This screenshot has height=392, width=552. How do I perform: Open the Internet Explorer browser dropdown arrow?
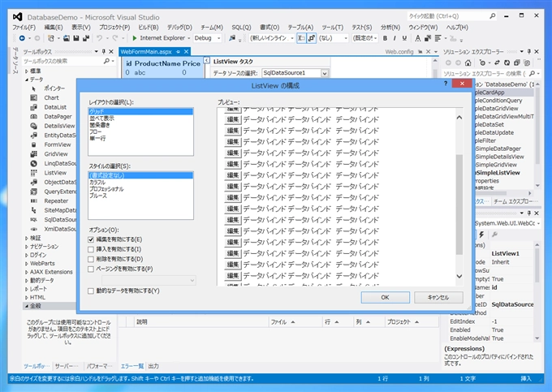coord(188,38)
